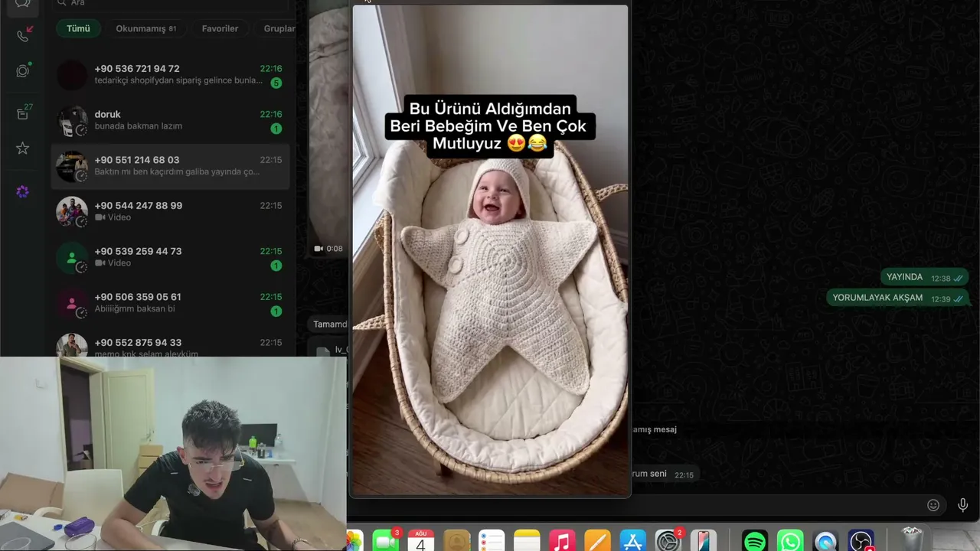
Task: Select the Gruplar filter tab
Action: pyautogui.click(x=277, y=28)
